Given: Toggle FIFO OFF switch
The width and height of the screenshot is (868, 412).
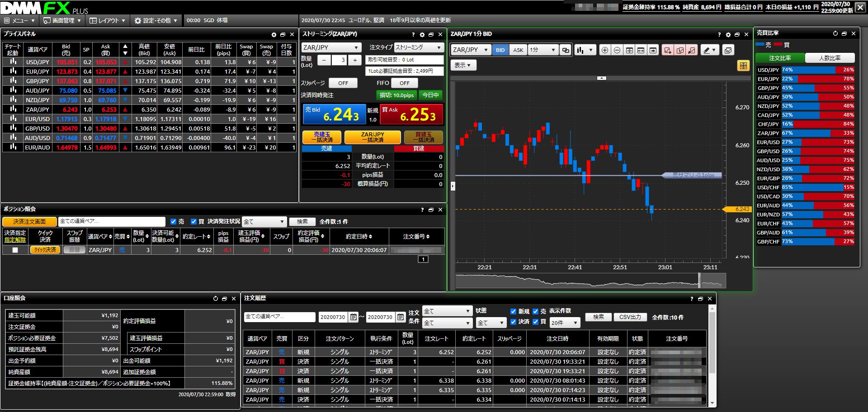Looking at the screenshot, I should point(404,83).
